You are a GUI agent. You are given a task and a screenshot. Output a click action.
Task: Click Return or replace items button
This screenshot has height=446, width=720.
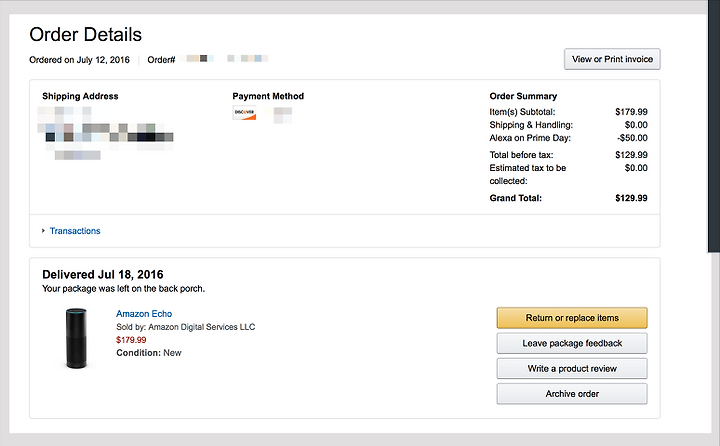pyautogui.click(x=572, y=318)
